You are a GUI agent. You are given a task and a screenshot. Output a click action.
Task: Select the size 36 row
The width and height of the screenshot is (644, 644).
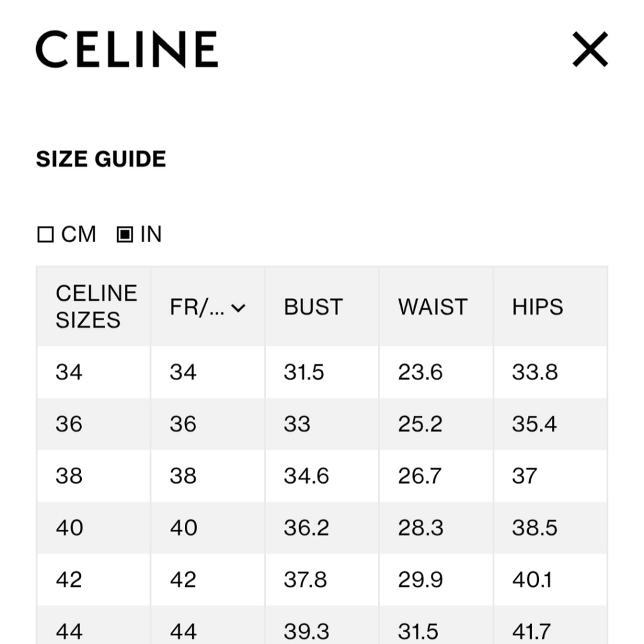click(x=69, y=424)
